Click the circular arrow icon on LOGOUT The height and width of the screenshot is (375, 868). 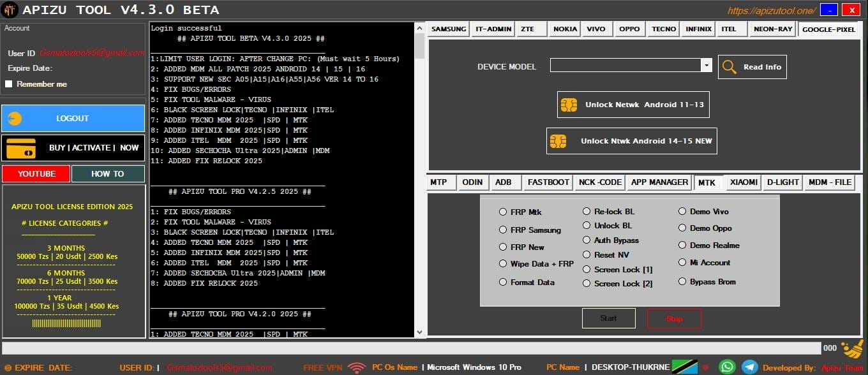point(14,118)
